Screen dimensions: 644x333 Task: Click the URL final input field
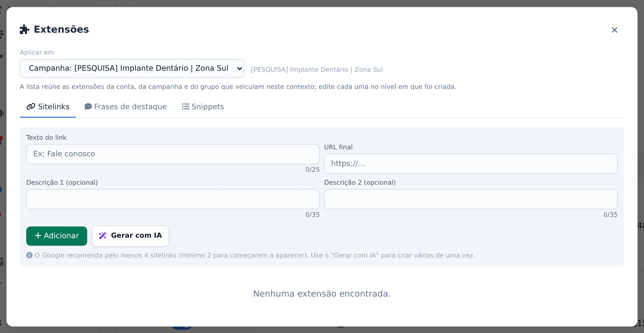[471, 164]
